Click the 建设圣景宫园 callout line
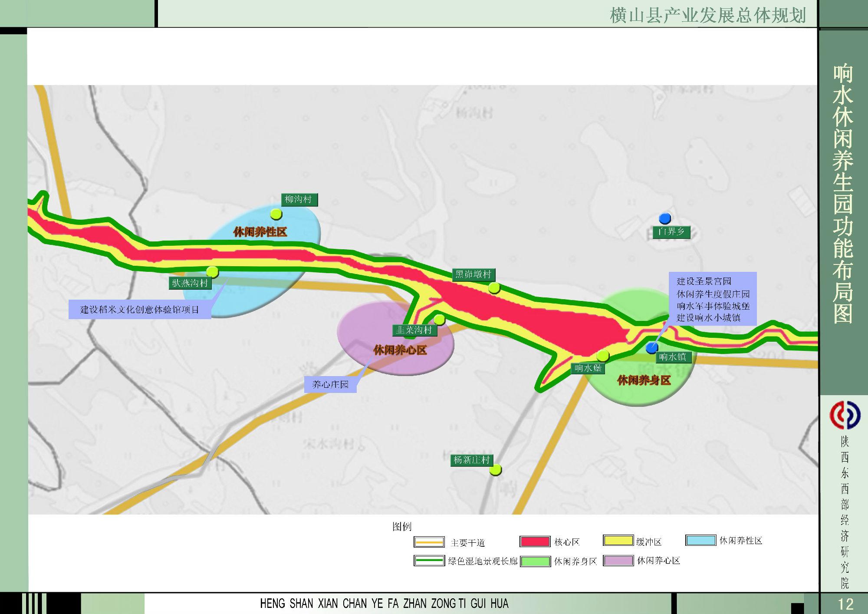This screenshot has width=868, height=614. point(704,281)
